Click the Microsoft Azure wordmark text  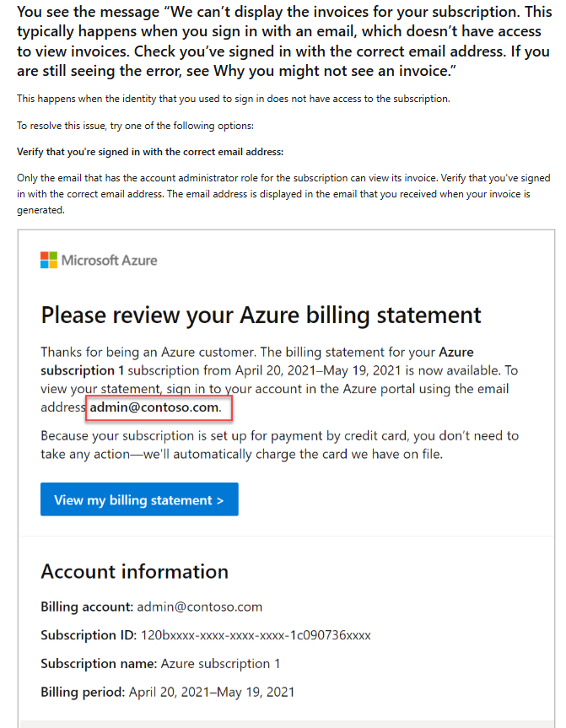click(109, 261)
